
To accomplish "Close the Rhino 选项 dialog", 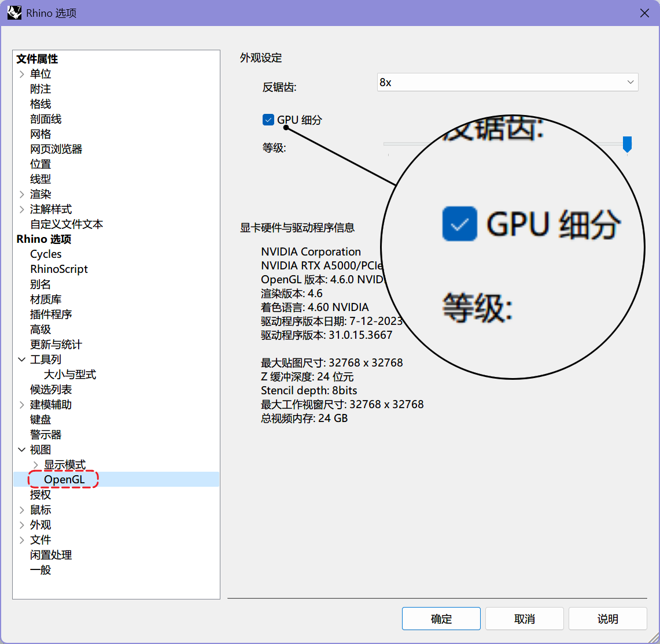I will click(644, 13).
